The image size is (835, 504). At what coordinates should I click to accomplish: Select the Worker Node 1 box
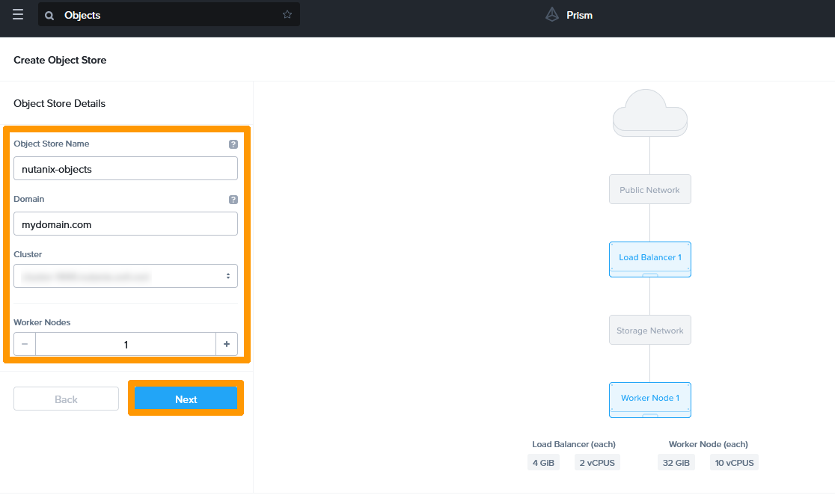pos(649,399)
